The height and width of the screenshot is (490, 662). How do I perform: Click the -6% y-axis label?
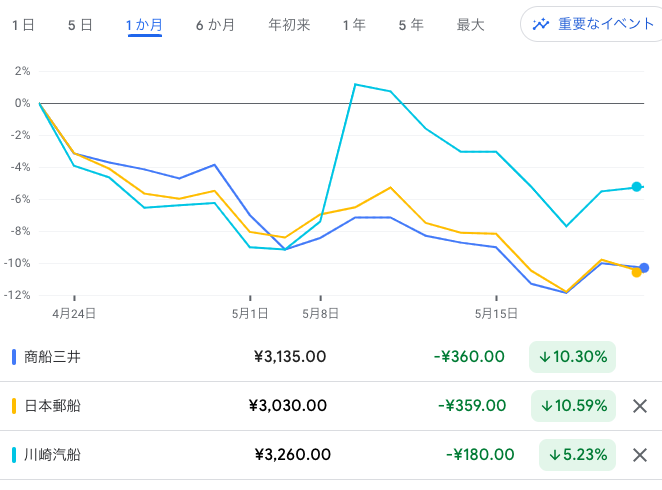pos(20,199)
